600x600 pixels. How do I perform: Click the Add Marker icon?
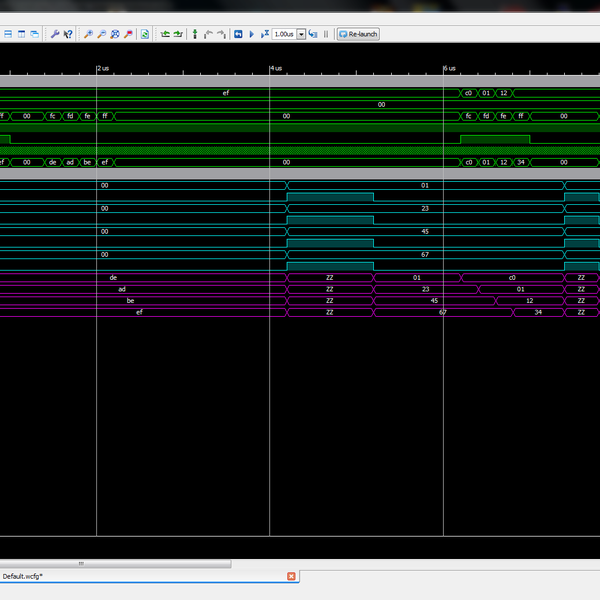click(194, 34)
